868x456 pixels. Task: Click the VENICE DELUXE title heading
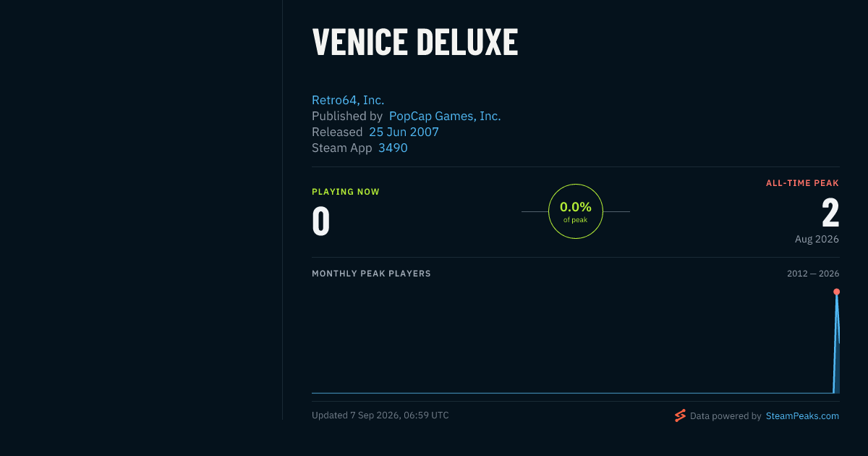[415, 42]
